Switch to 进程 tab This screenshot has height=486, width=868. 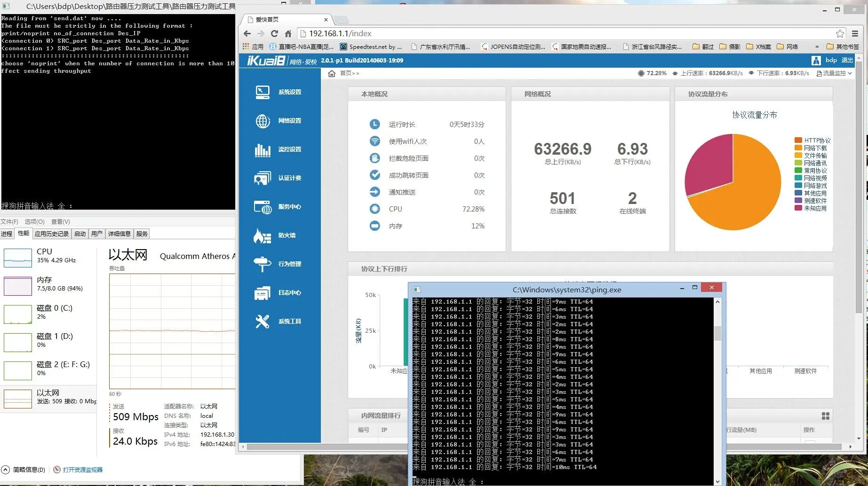pos(7,234)
